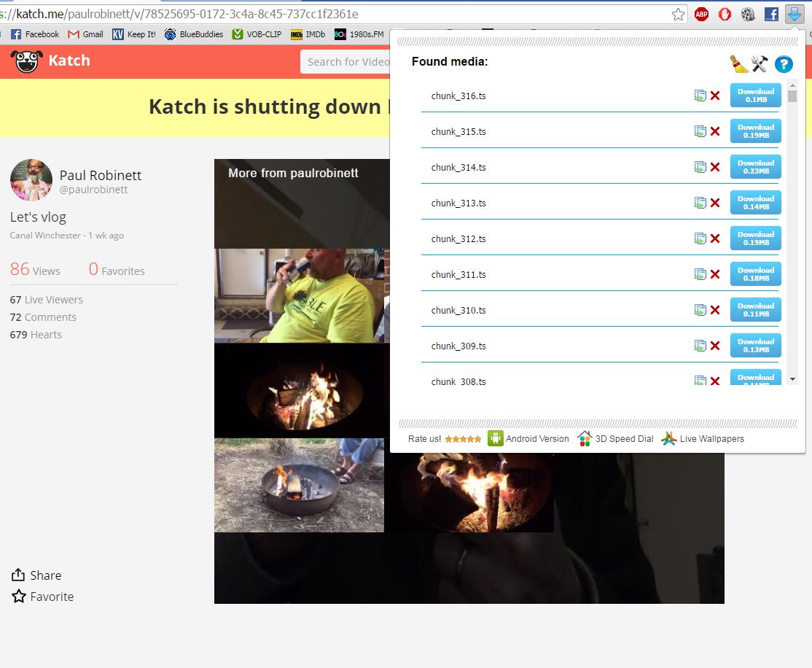Screen dimensions: 812x668
Task: Copy link icon for chunk_313.ts
Action: point(700,203)
